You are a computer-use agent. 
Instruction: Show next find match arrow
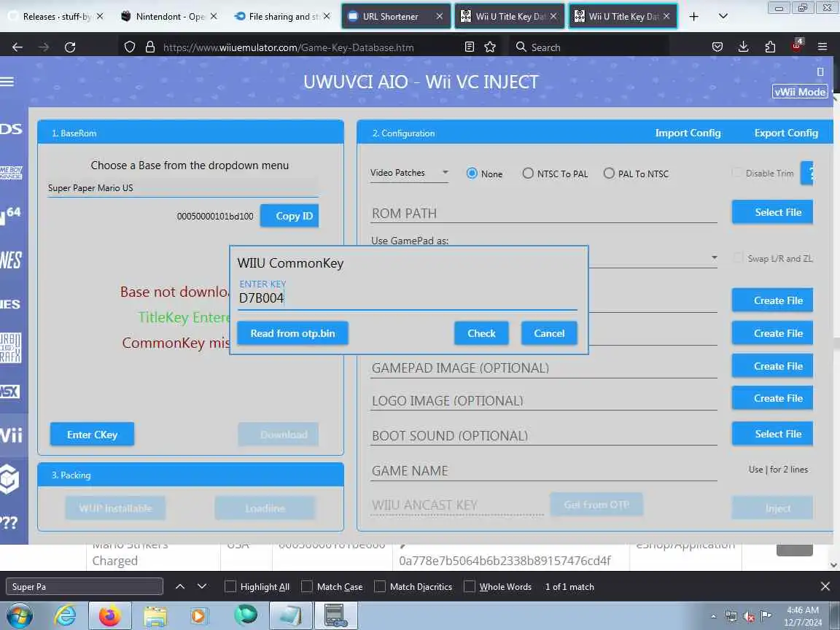(x=202, y=586)
